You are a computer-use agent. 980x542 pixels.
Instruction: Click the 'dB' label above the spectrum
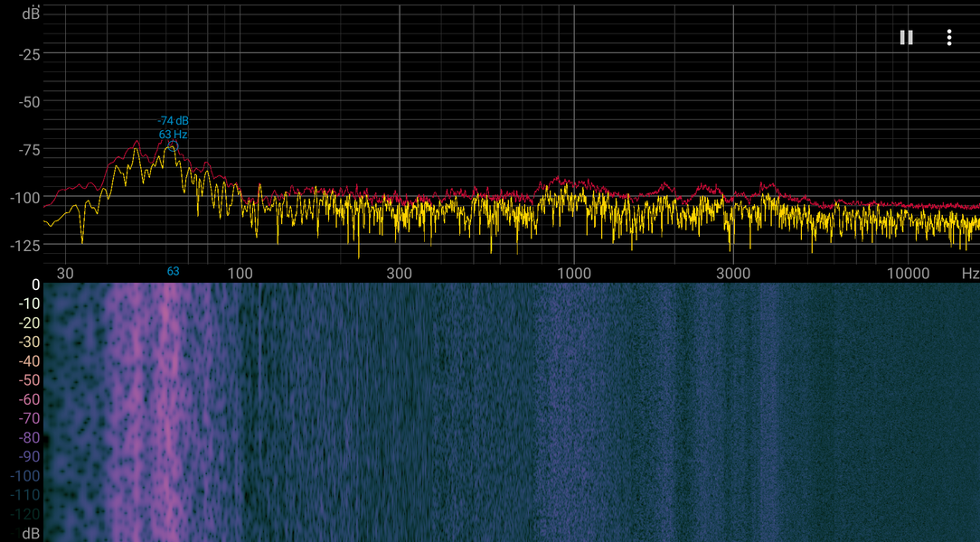pyautogui.click(x=32, y=14)
